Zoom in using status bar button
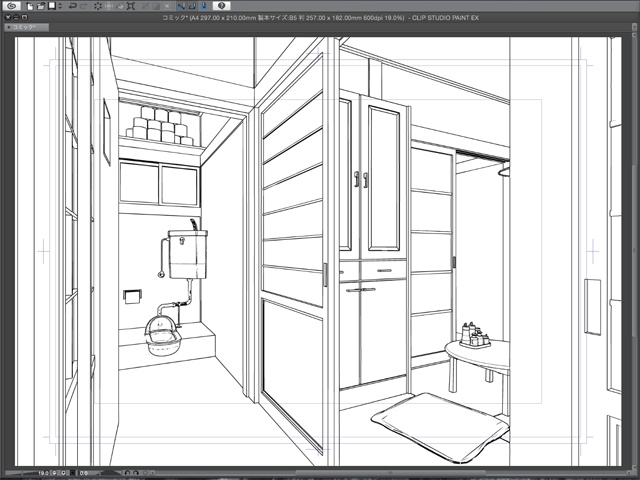Screen dimensions: 640x480 63,473
